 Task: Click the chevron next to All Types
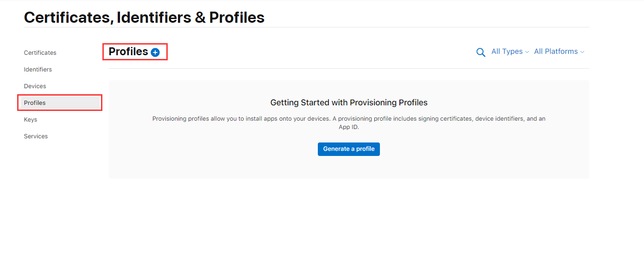click(527, 52)
